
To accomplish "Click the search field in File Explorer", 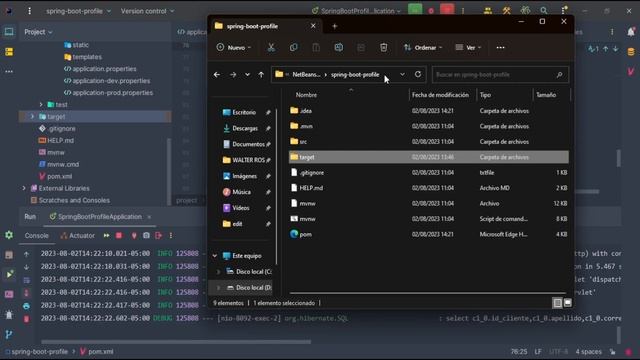I will 500,75.
